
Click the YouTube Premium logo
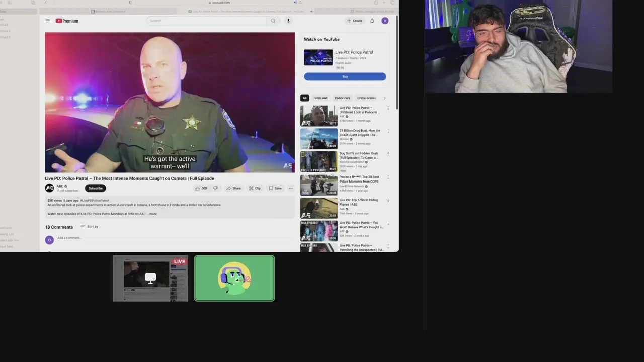click(x=67, y=21)
